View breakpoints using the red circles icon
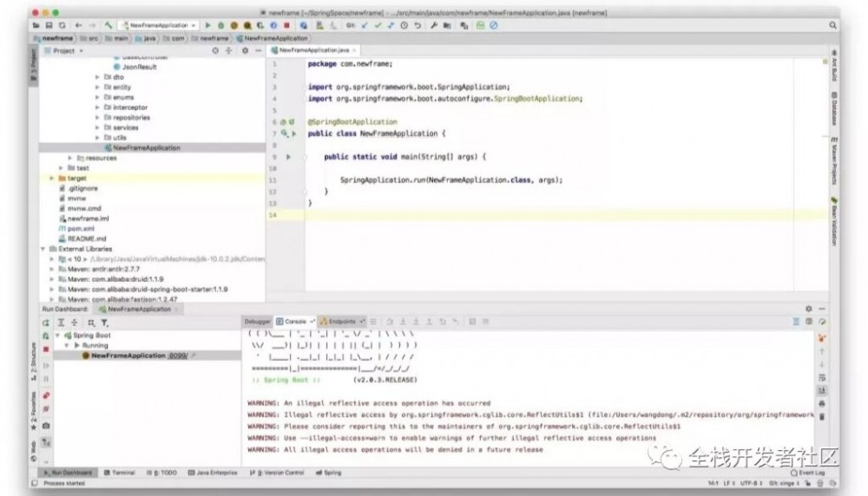The height and width of the screenshot is (496, 868). click(46, 396)
